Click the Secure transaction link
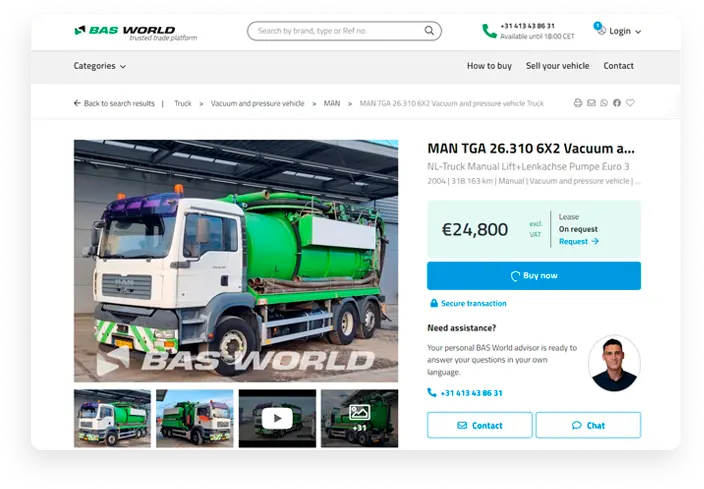 (x=473, y=303)
